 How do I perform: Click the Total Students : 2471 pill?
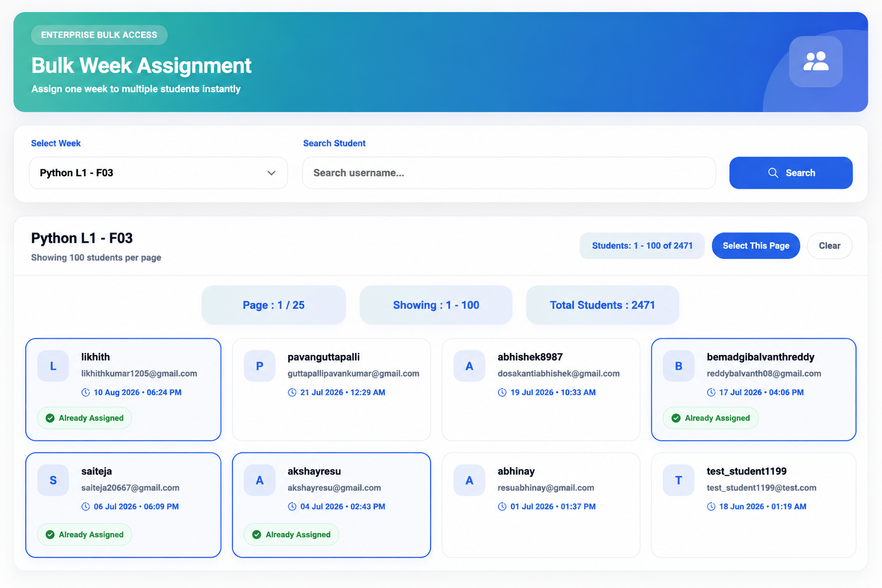tap(602, 305)
